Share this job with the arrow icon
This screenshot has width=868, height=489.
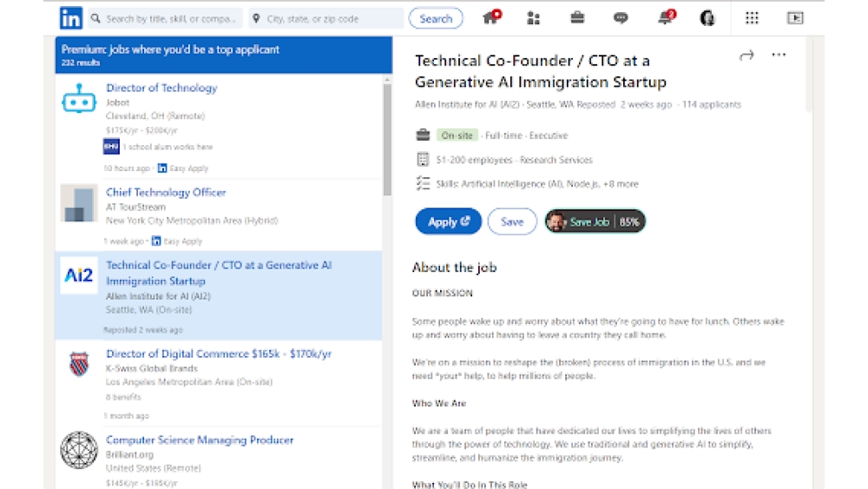point(746,55)
